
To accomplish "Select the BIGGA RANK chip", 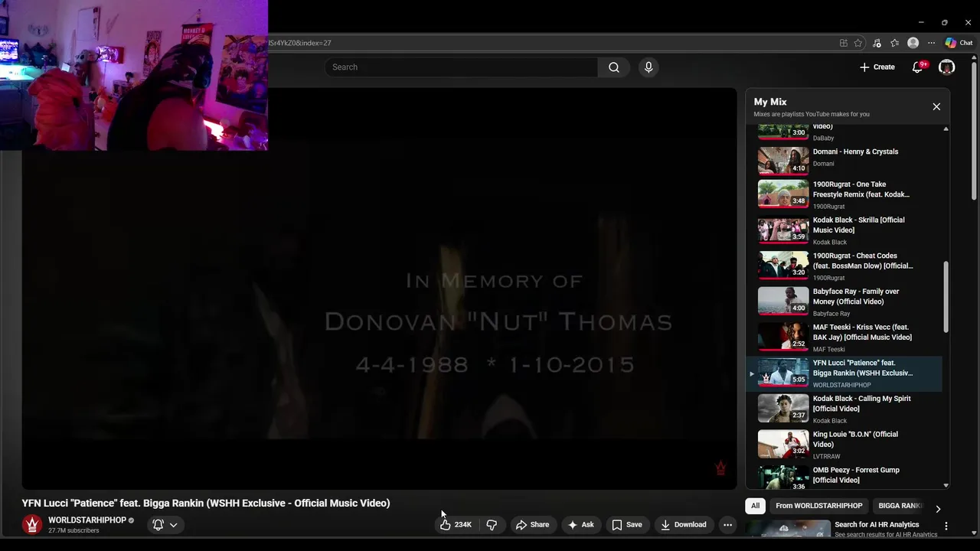I will click(x=900, y=506).
